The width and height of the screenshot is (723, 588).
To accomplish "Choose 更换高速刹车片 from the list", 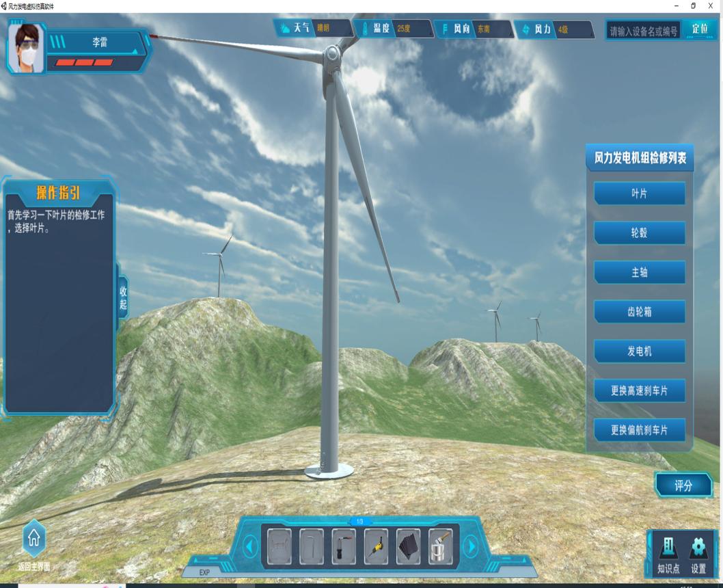I will 639,391.
